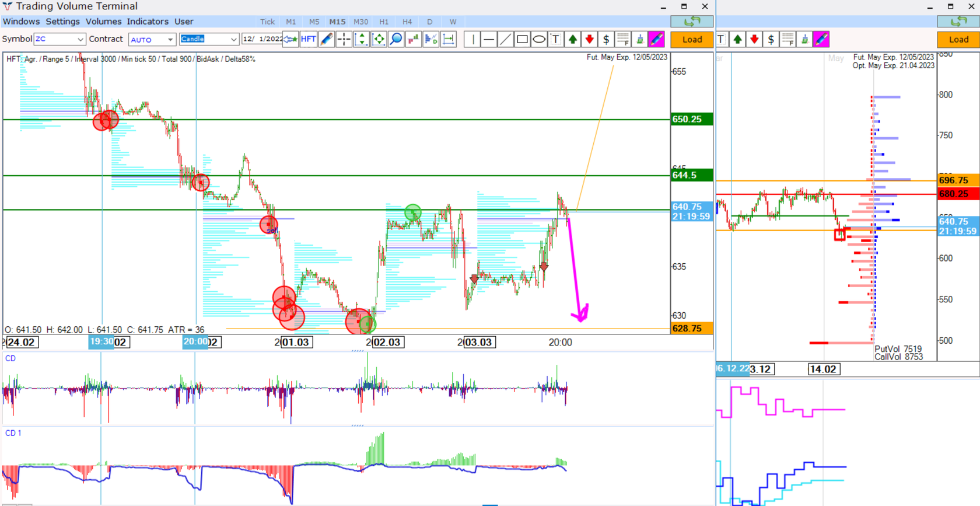Select the blue pen drawing tool
The image size is (980, 506).
326,39
